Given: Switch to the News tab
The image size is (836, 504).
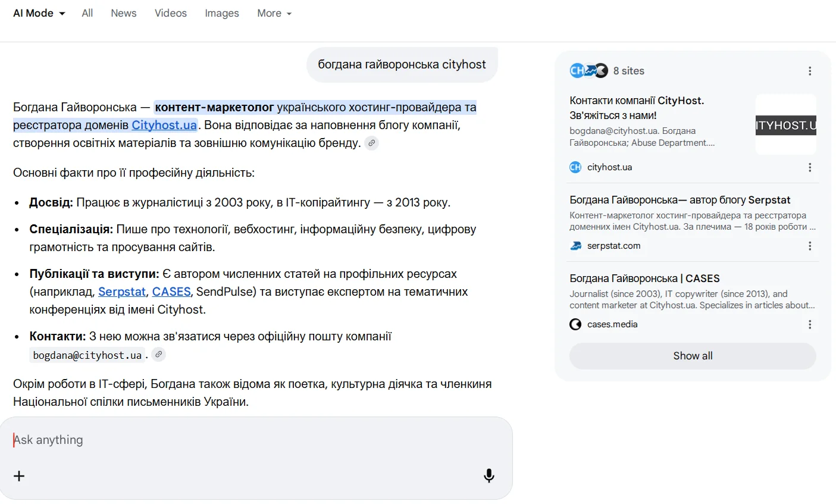Looking at the screenshot, I should [124, 13].
